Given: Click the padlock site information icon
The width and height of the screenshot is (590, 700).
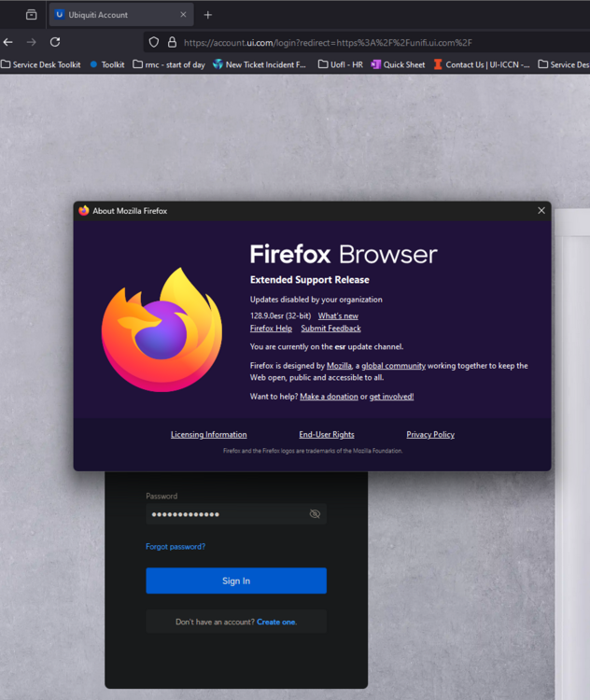Looking at the screenshot, I should (172, 42).
